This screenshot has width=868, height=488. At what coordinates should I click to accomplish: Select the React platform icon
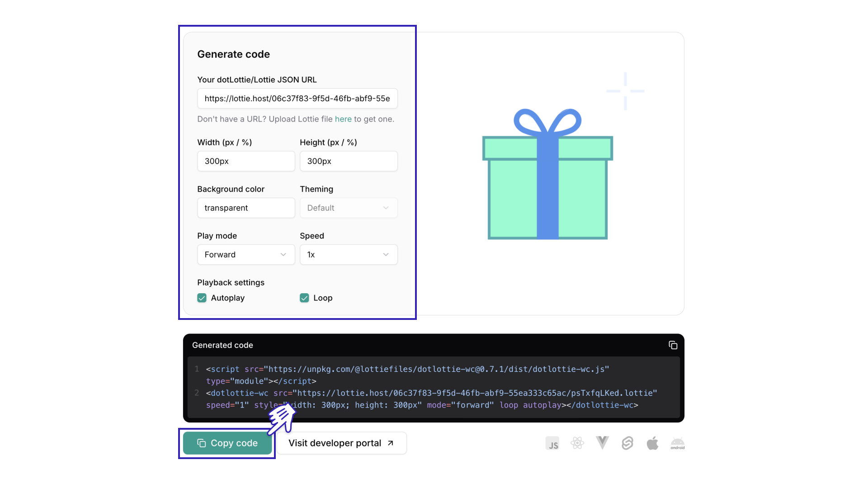point(577,443)
